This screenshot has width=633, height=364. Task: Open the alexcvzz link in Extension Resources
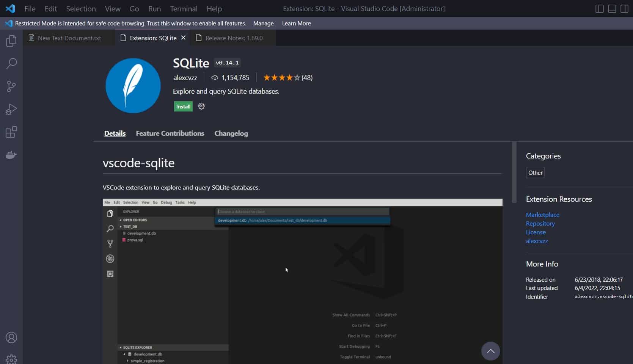pyautogui.click(x=537, y=241)
